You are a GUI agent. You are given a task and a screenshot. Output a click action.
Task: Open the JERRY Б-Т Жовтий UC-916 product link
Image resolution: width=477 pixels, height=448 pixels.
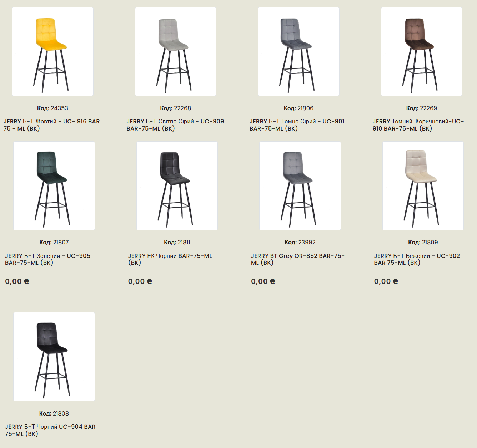click(52, 125)
